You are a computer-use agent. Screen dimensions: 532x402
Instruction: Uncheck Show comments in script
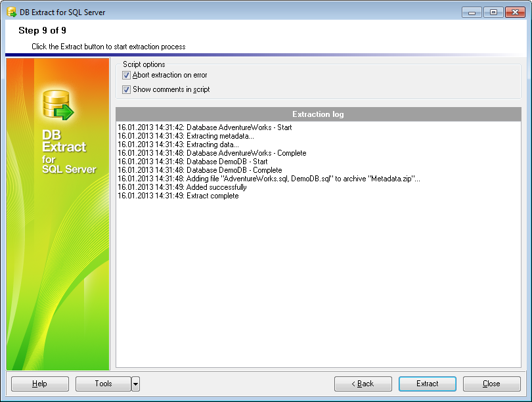coord(127,89)
